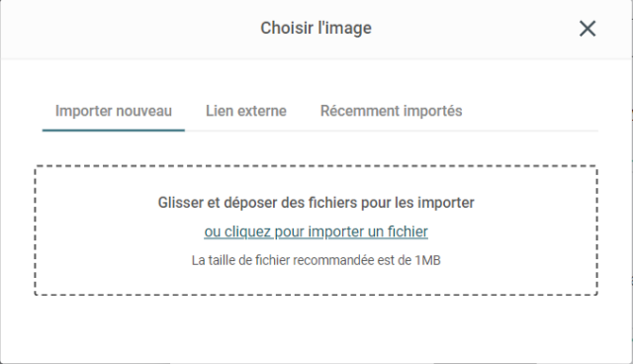Select the Importer nouveau tab
The width and height of the screenshot is (633, 364).
(114, 111)
